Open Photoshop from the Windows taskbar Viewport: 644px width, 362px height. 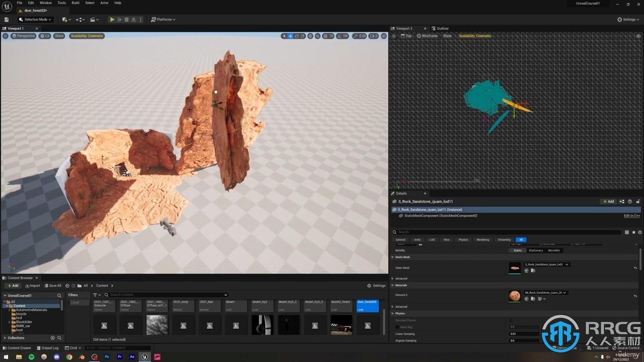[107, 357]
